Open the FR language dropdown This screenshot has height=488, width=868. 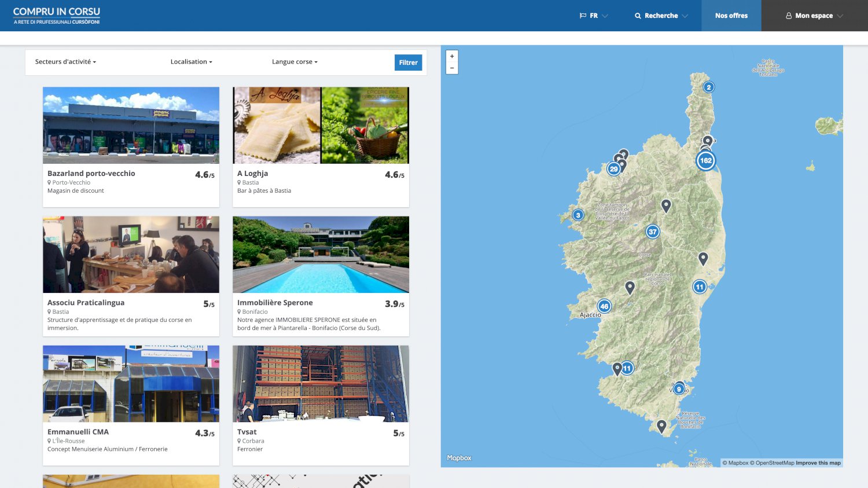(594, 16)
